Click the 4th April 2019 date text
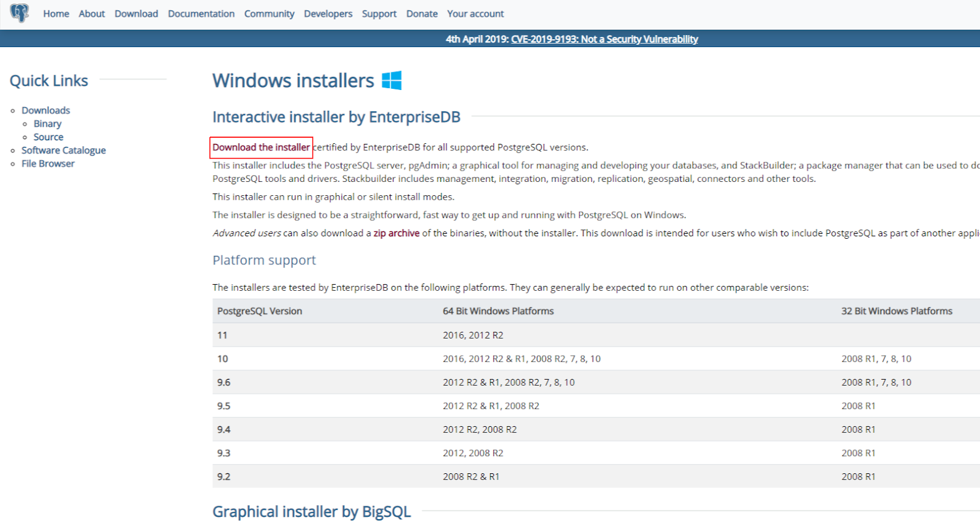Screen dimensions: 980x521 point(477,39)
